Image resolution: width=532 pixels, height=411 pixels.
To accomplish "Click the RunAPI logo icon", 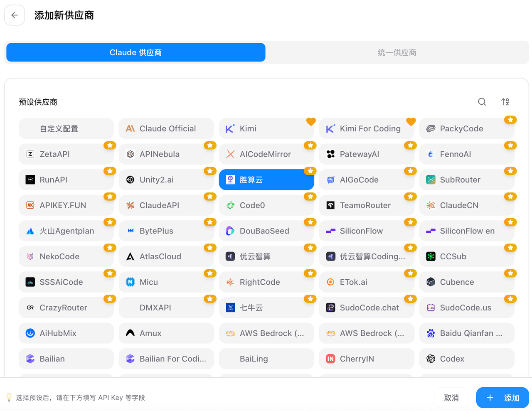I will [30, 180].
